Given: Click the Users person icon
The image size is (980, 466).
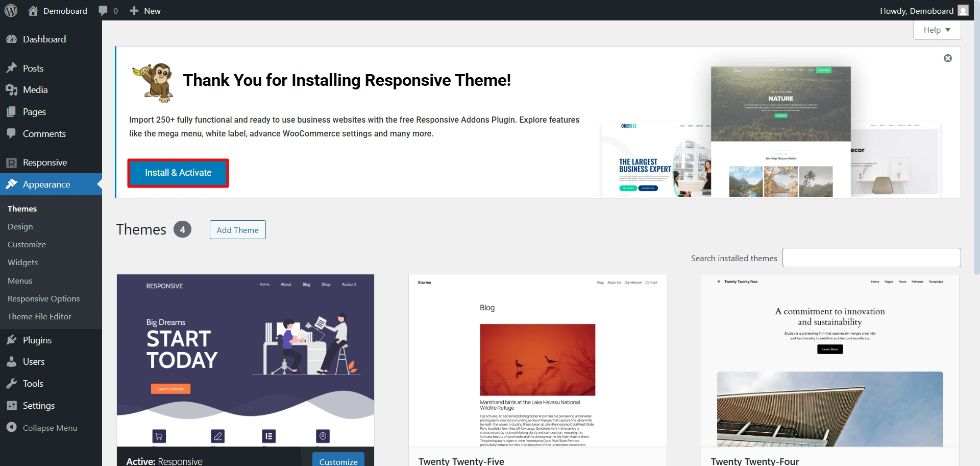Looking at the screenshot, I should [11, 362].
